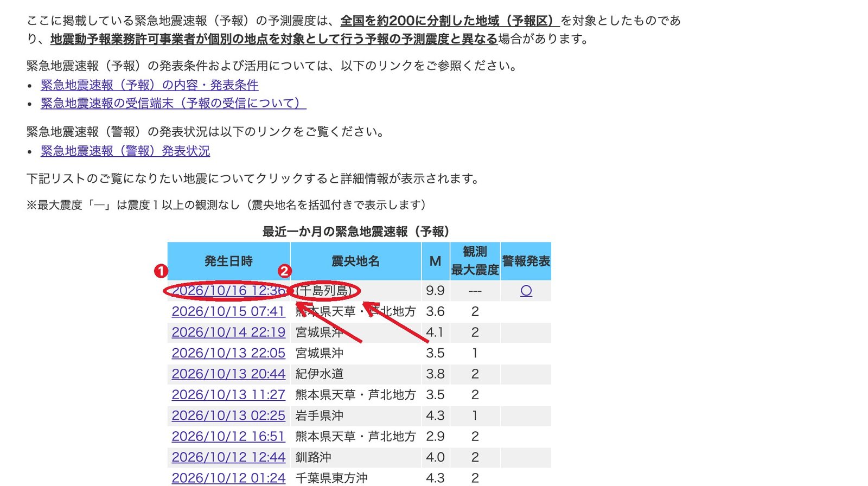868x486 pixels.
Task: Click table title 最近一か月の緊急地震速報（予報）
Action: point(356,232)
